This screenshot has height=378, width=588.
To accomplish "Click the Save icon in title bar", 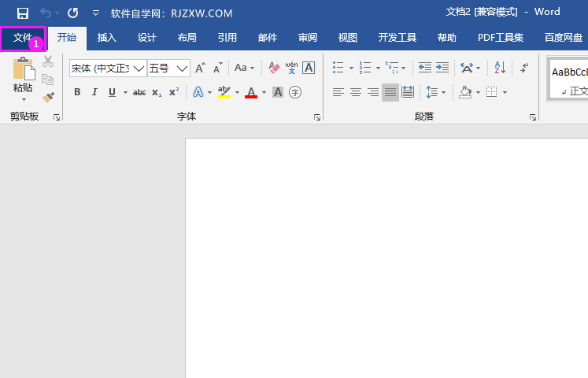I will pyautogui.click(x=23, y=13).
